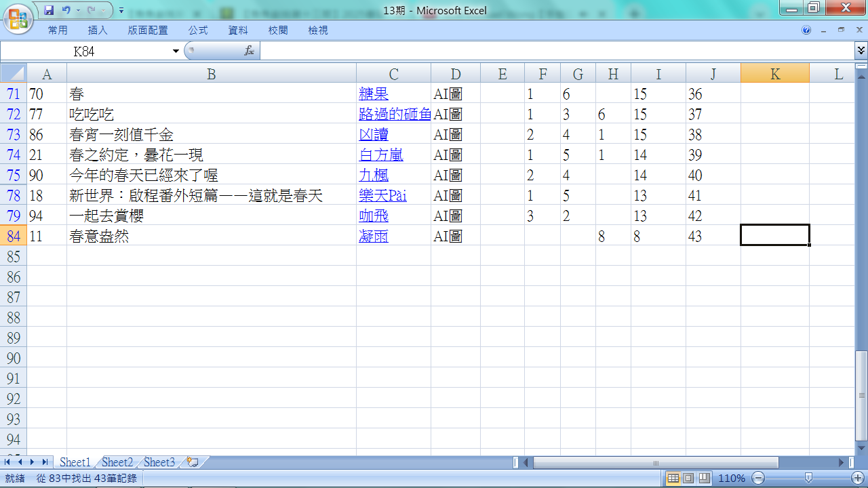Switch to Sheet3 tab
868x488 pixels.
coord(159,462)
